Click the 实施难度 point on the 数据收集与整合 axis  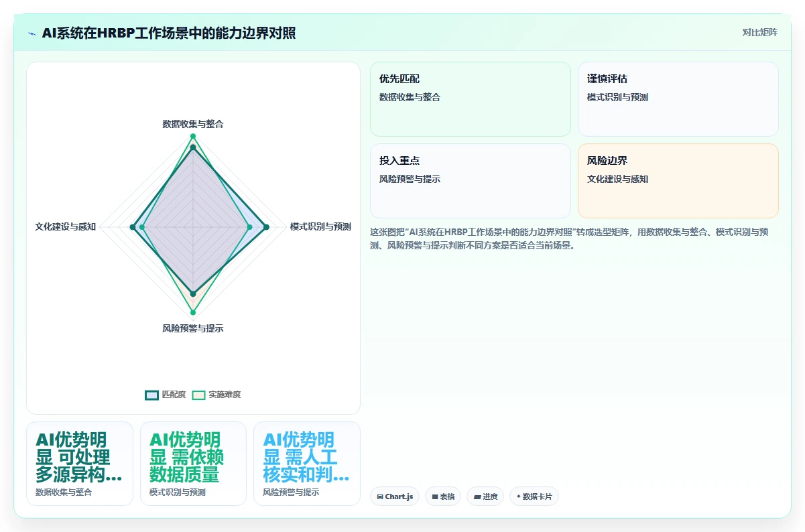point(193,137)
